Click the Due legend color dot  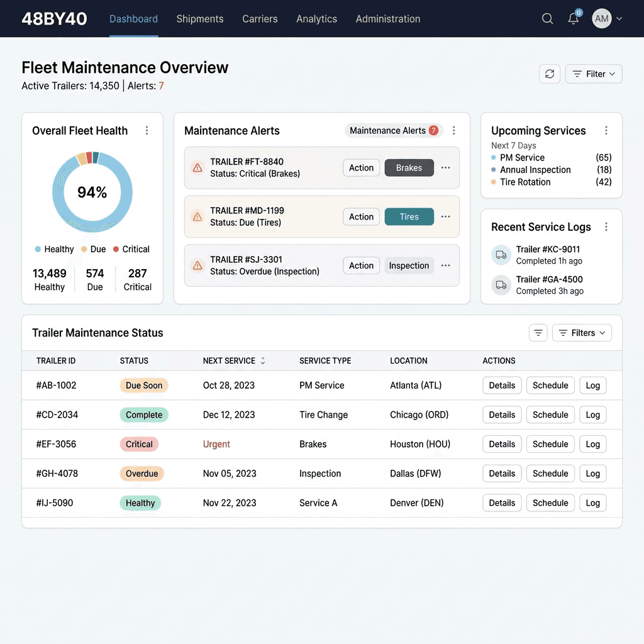coord(84,249)
